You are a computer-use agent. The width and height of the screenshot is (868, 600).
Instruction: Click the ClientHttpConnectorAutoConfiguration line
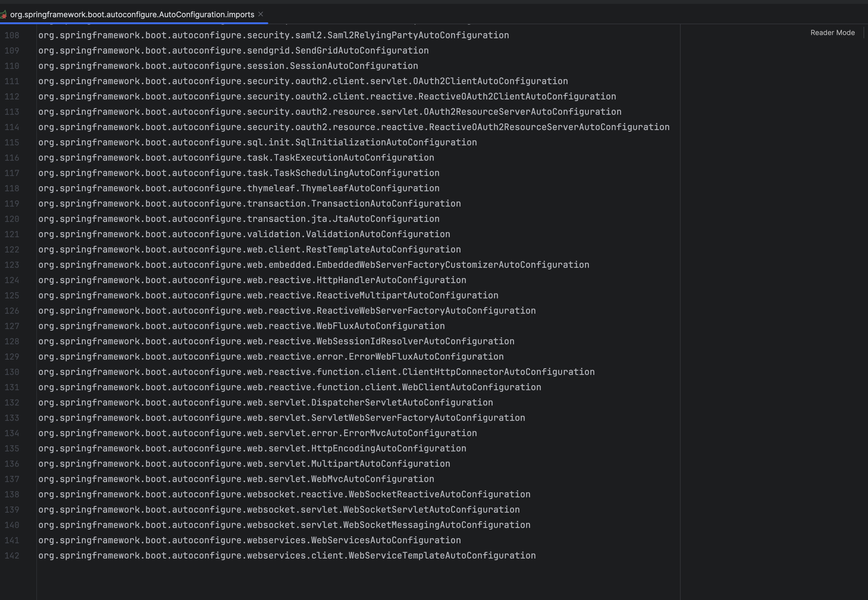[x=316, y=372]
